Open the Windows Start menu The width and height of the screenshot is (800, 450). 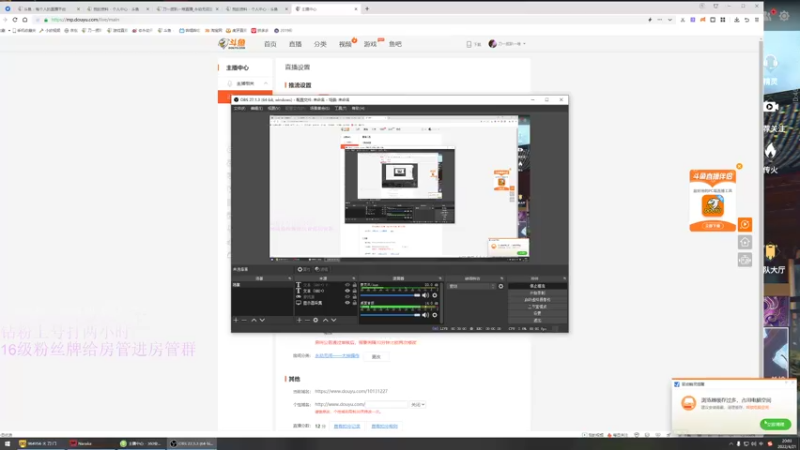tap(7, 443)
